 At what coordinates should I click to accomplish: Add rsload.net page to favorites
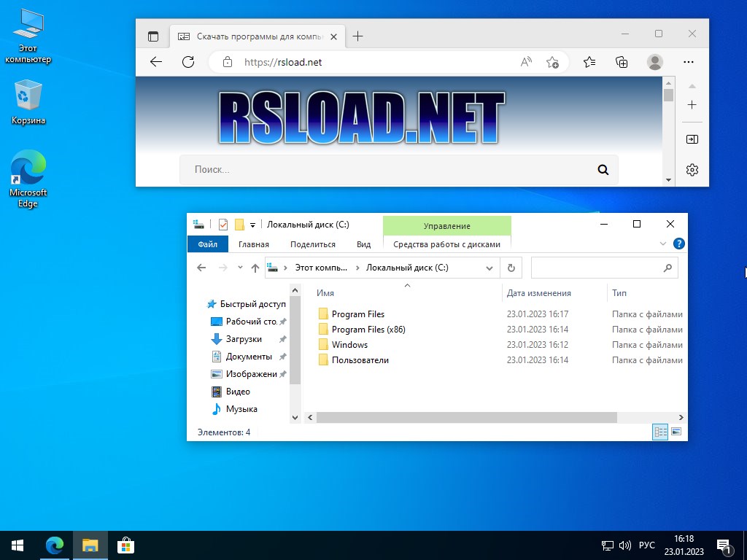[552, 62]
